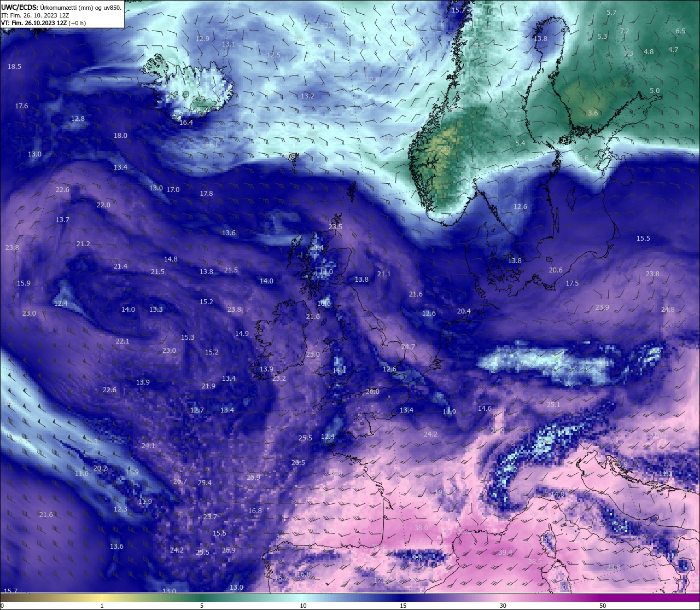Viewport: 700px width, 610px height.
Task: Select the 25.7 map value
Action: click(210, 517)
